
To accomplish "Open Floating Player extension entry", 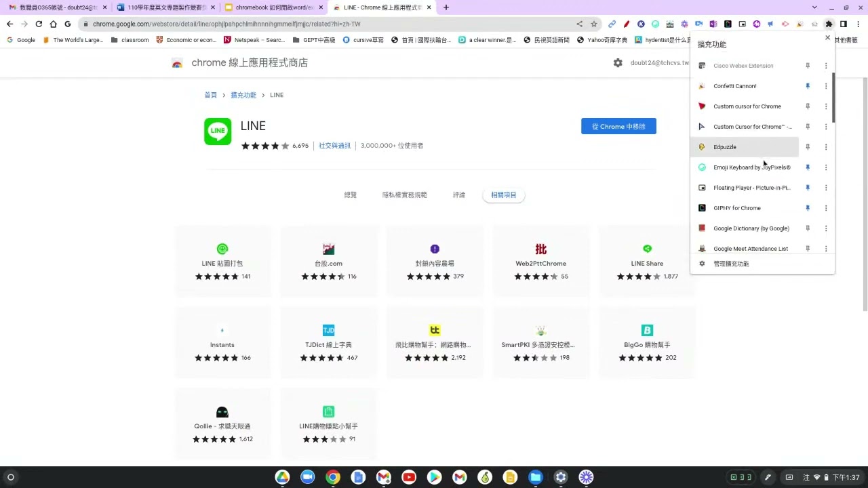I will coord(745,188).
